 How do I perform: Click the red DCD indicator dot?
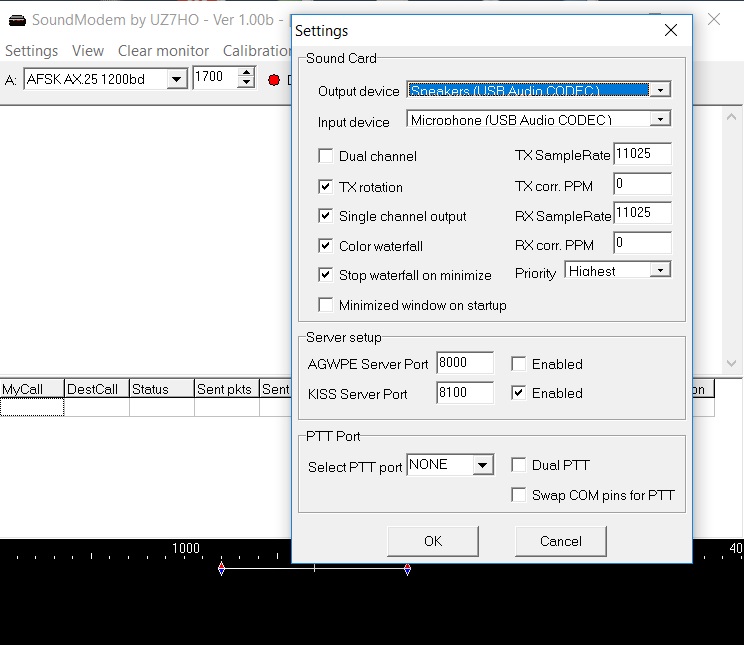[273, 80]
